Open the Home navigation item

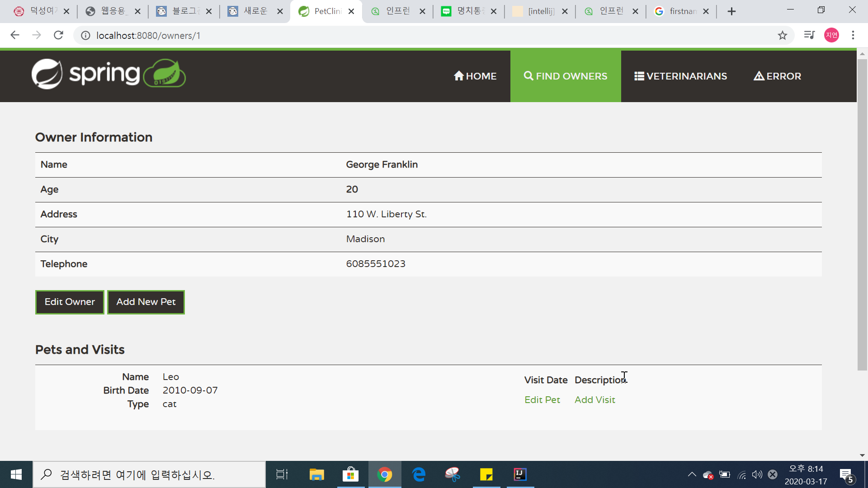(475, 76)
